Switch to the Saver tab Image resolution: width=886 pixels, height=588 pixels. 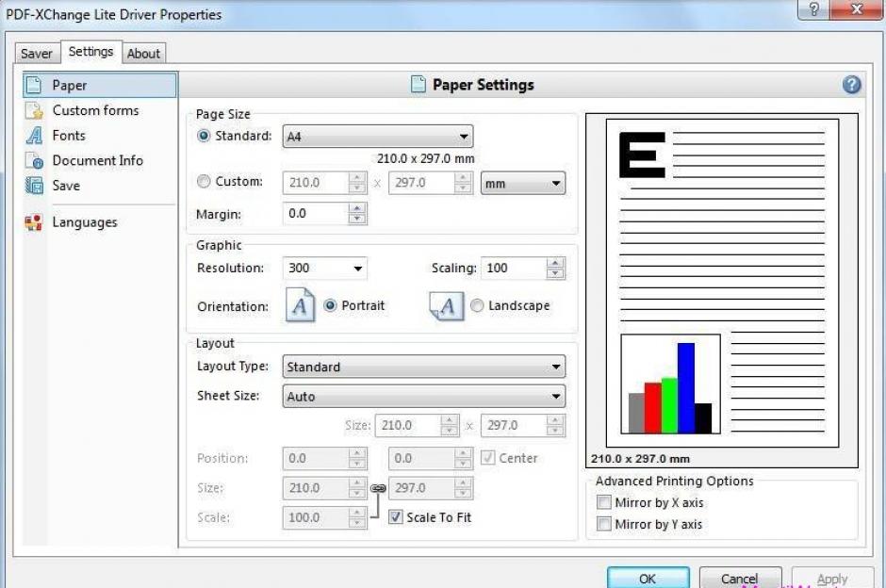[37, 54]
